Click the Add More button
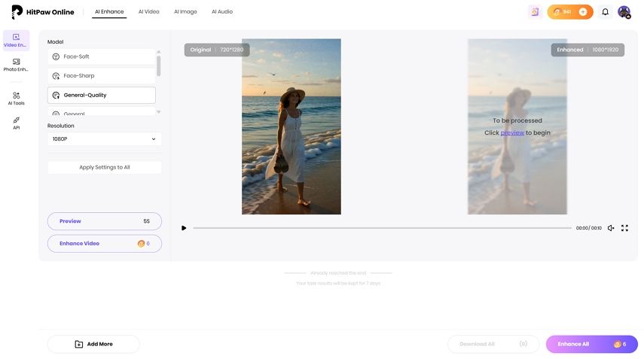 tap(93, 344)
